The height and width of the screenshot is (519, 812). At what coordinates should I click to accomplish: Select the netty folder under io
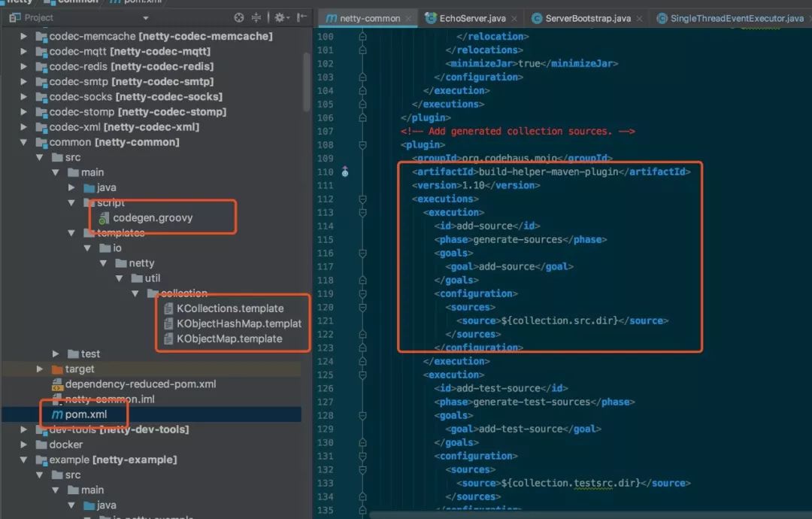pyautogui.click(x=135, y=263)
